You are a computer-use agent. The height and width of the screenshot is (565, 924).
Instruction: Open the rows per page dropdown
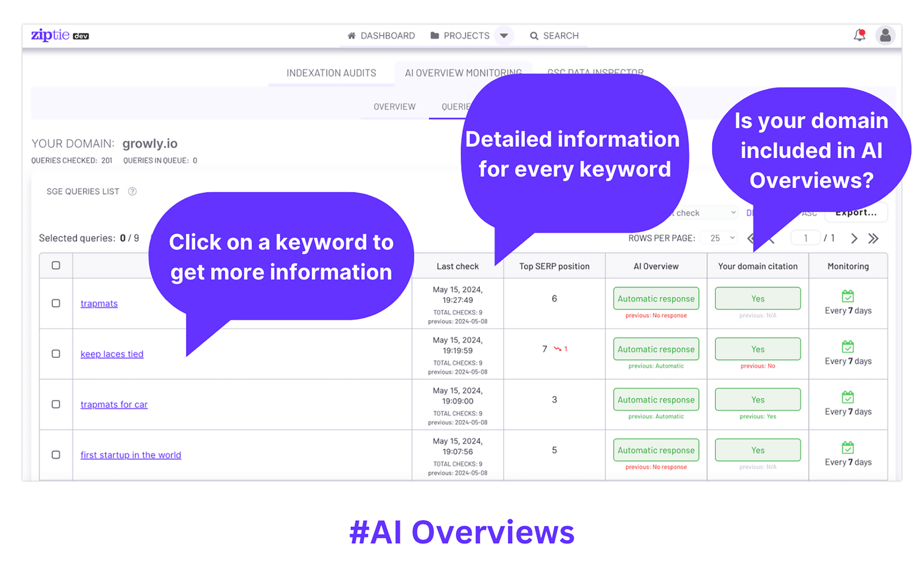tap(719, 238)
